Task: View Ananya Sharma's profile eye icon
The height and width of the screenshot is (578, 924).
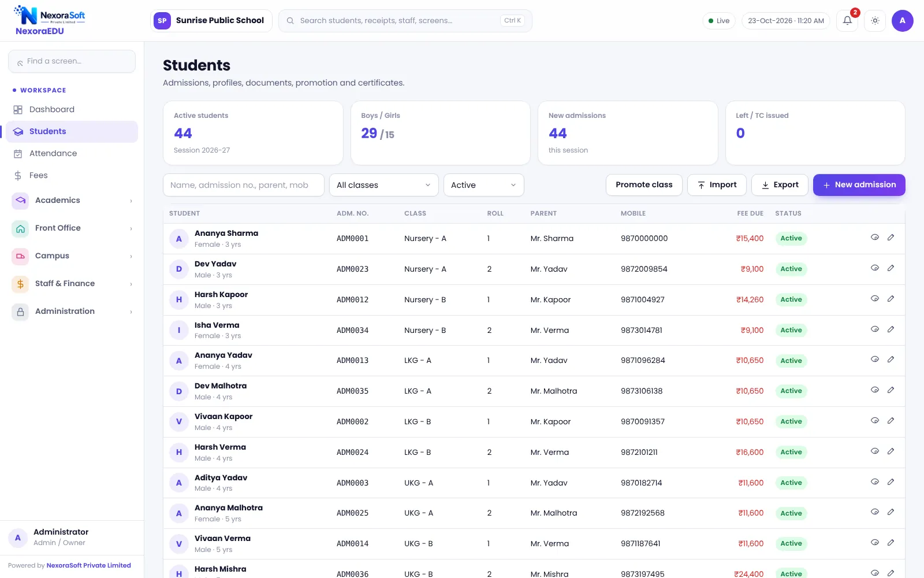Action: 875,238
